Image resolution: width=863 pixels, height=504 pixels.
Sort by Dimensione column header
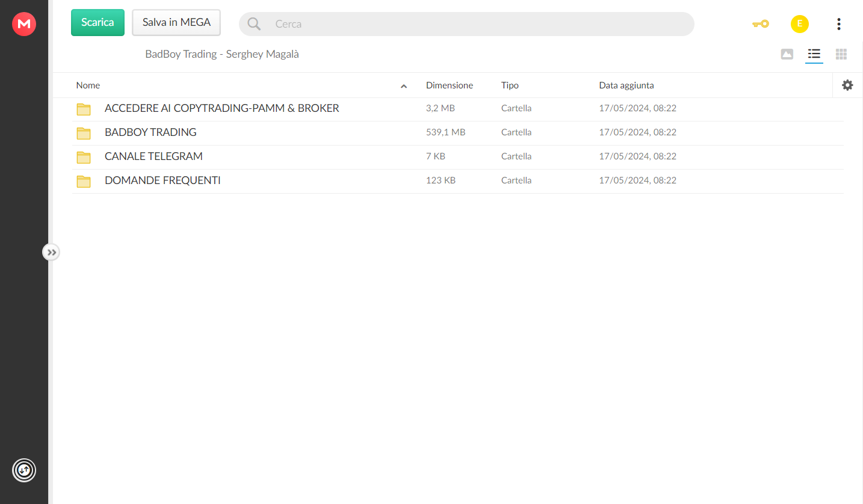pos(449,85)
